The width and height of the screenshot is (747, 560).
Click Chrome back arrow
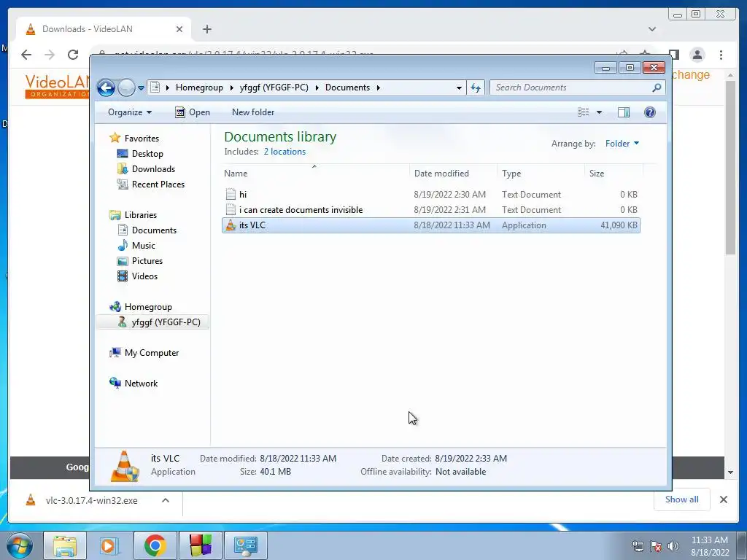click(x=26, y=55)
